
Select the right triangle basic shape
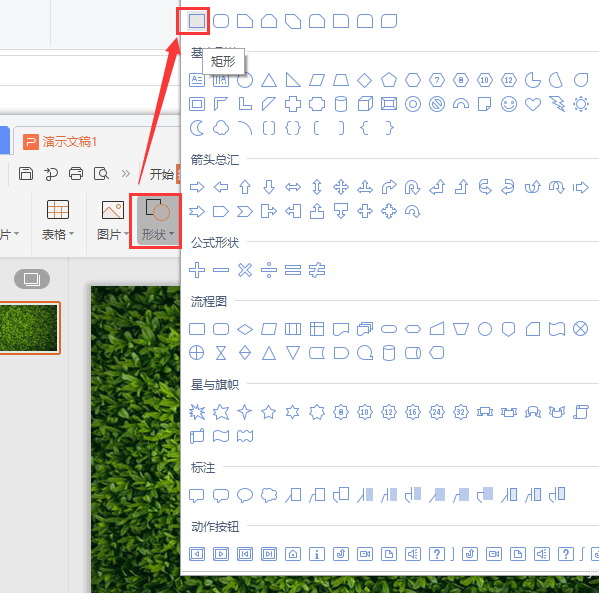pos(293,80)
